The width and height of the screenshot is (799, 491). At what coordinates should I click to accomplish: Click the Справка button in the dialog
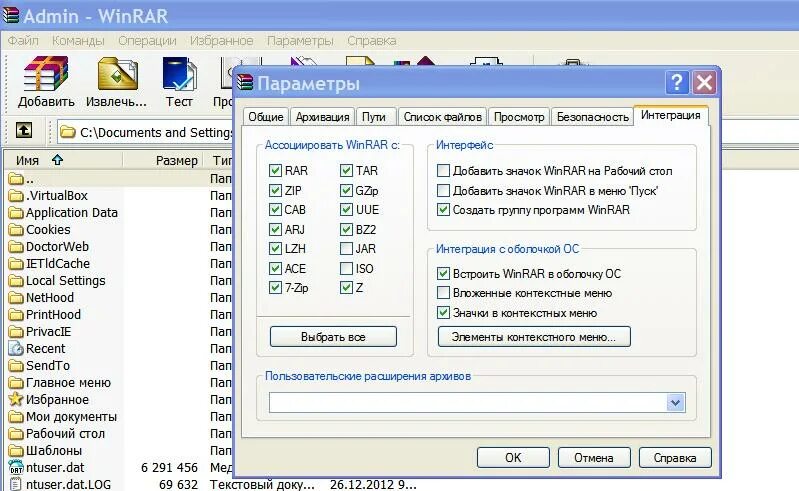point(675,457)
